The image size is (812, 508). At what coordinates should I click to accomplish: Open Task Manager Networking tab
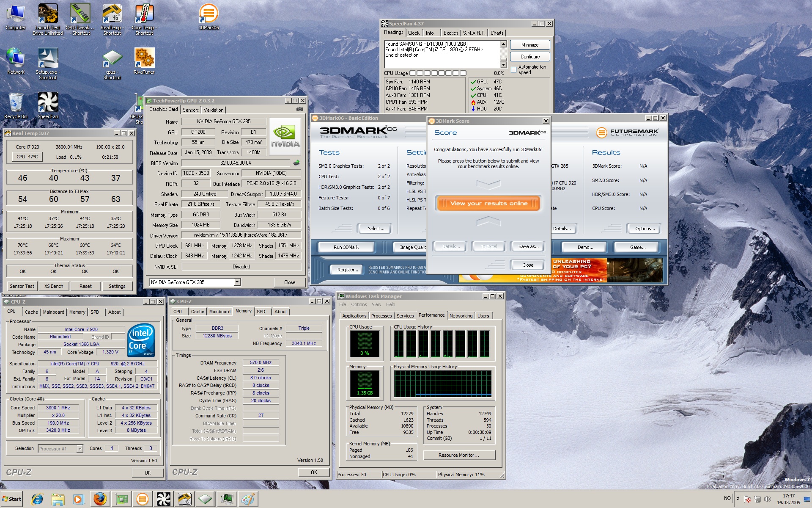[x=461, y=316]
